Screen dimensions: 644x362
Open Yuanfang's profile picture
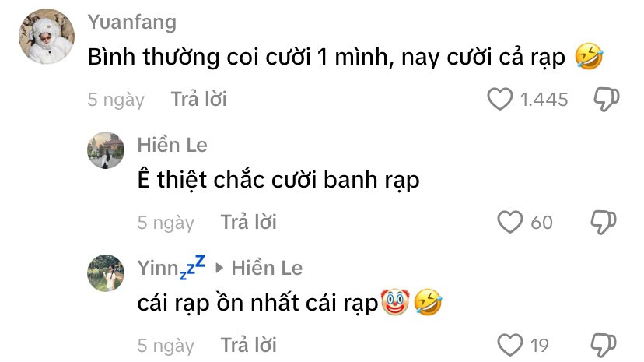pyautogui.click(x=47, y=36)
